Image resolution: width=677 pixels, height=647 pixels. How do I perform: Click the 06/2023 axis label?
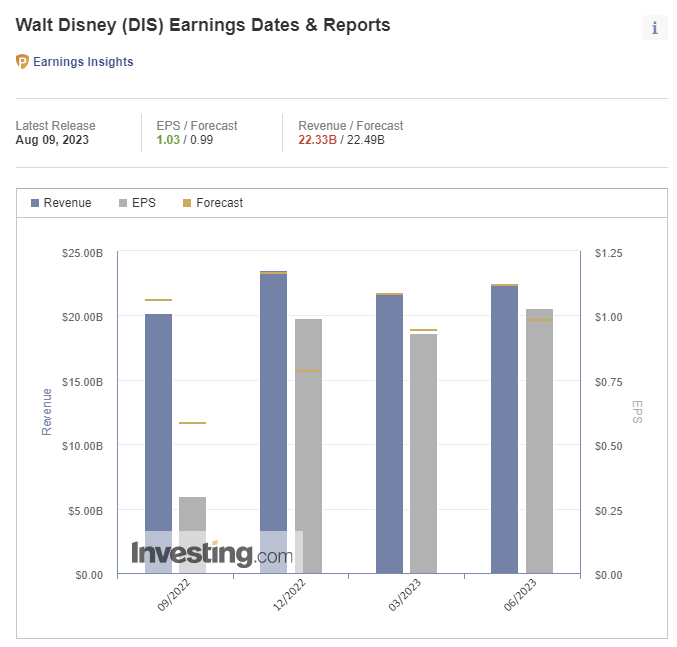point(520,595)
